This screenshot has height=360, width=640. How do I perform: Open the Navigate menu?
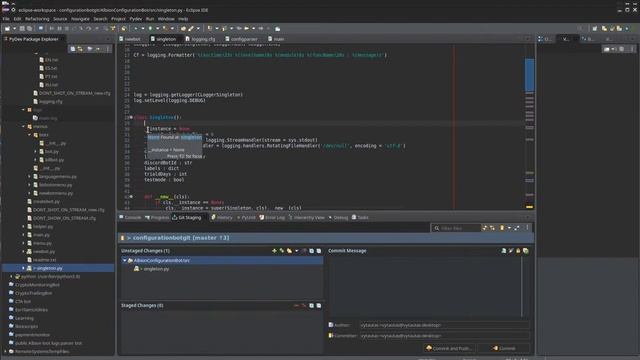[x=80, y=19]
